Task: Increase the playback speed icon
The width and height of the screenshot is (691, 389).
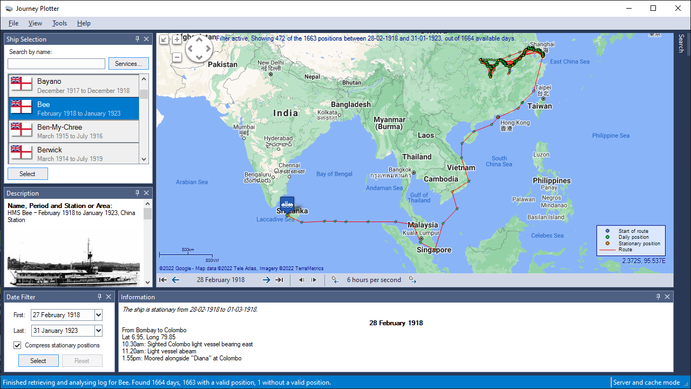Action: point(412,280)
